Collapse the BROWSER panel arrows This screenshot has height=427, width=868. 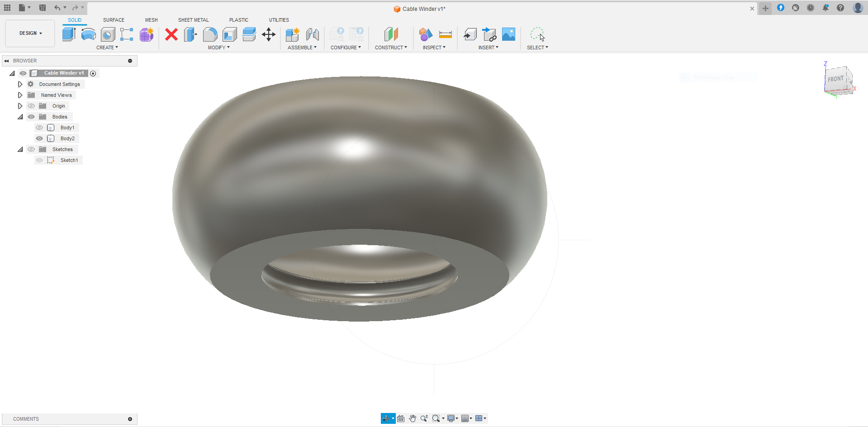[6, 61]
